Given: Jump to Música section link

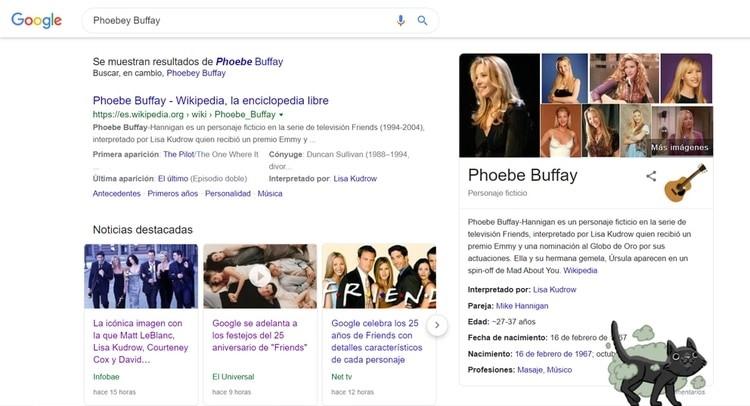Looking at the screenshot, I should pos(270,194).
